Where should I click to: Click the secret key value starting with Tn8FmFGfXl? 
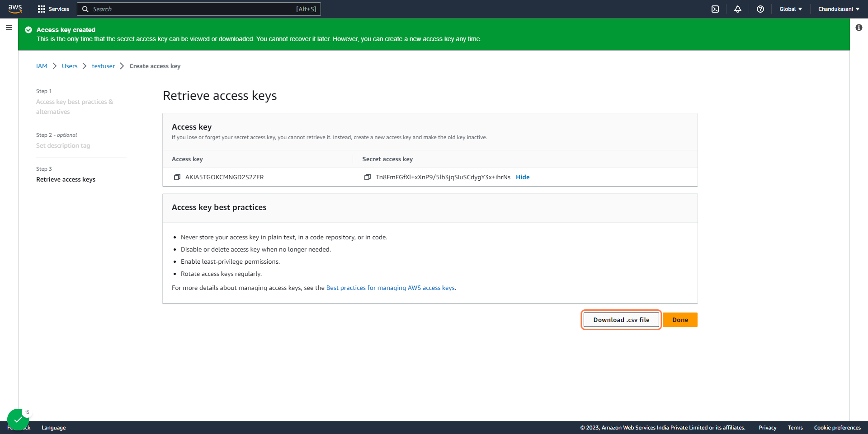tap(443, 177)
